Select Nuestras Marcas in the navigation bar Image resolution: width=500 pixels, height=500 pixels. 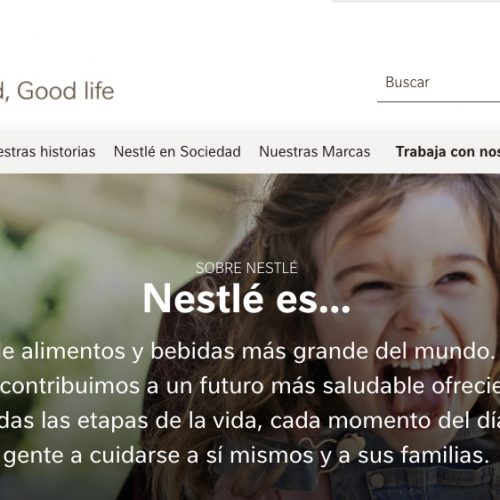[x=315, y=152]
